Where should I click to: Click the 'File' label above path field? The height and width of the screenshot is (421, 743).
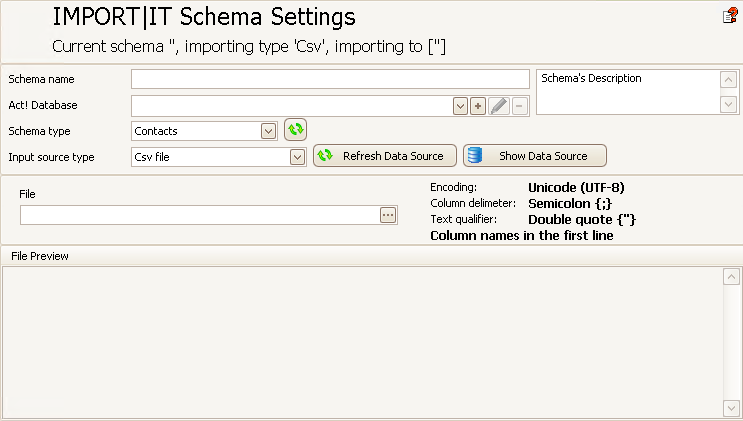pos(27,194)
